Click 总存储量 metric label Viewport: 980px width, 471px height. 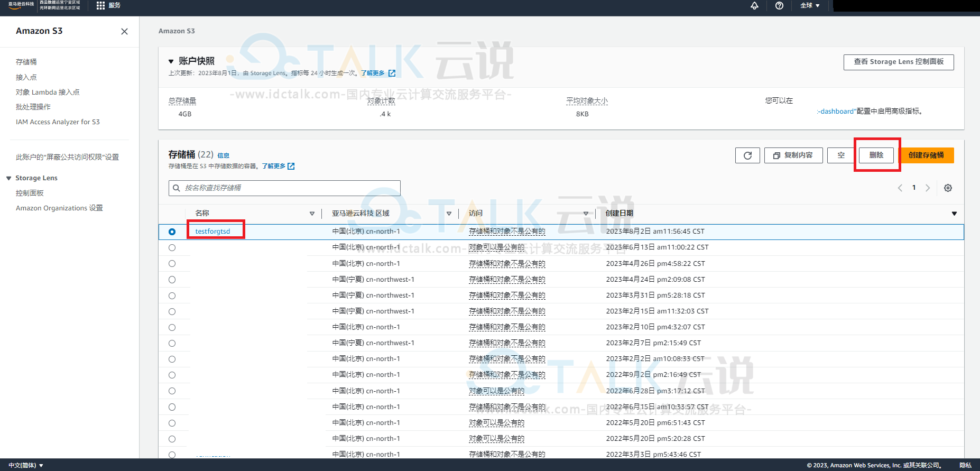coord(182,101)
